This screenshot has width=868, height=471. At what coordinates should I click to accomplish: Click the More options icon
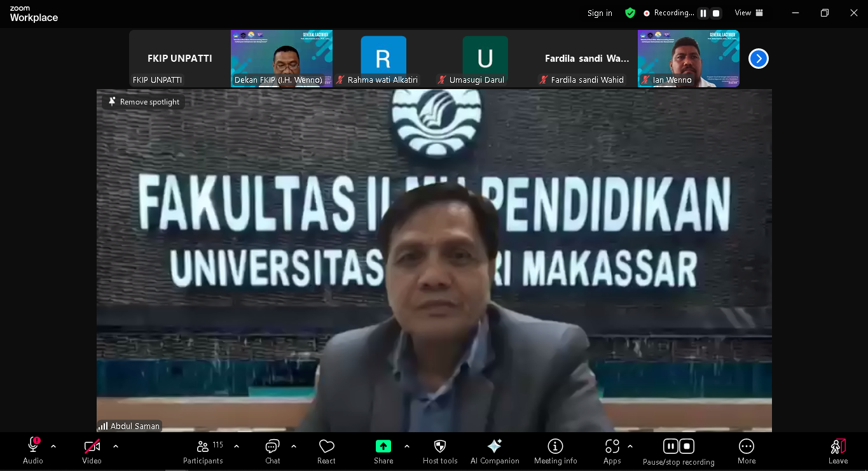click(x=747, y=447)
